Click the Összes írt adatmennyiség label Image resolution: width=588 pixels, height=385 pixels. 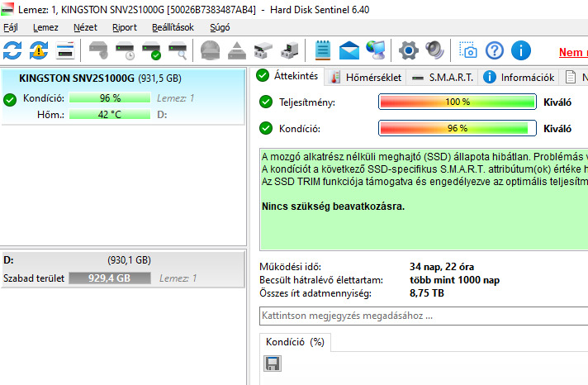[x=315, y=293]
